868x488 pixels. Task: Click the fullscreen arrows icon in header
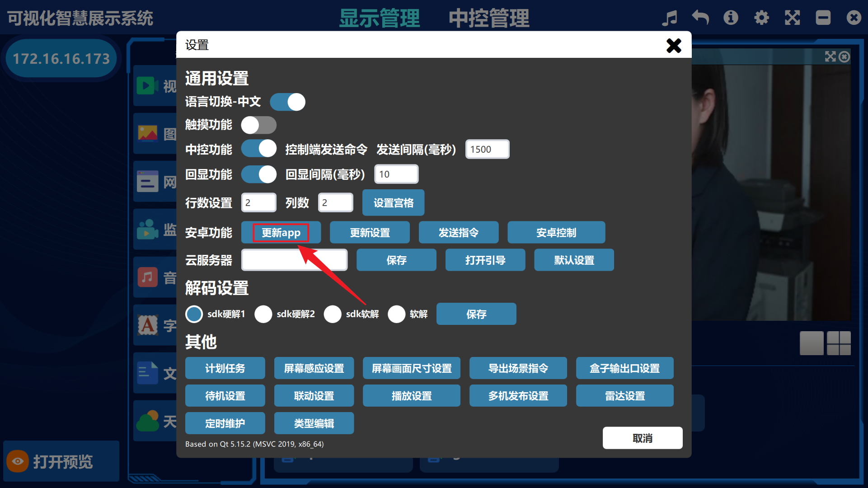click(x=792, y=18)
